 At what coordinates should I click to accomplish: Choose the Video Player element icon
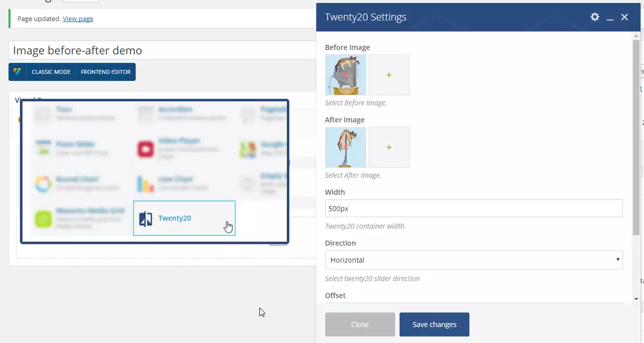click(x=145, y=150)
